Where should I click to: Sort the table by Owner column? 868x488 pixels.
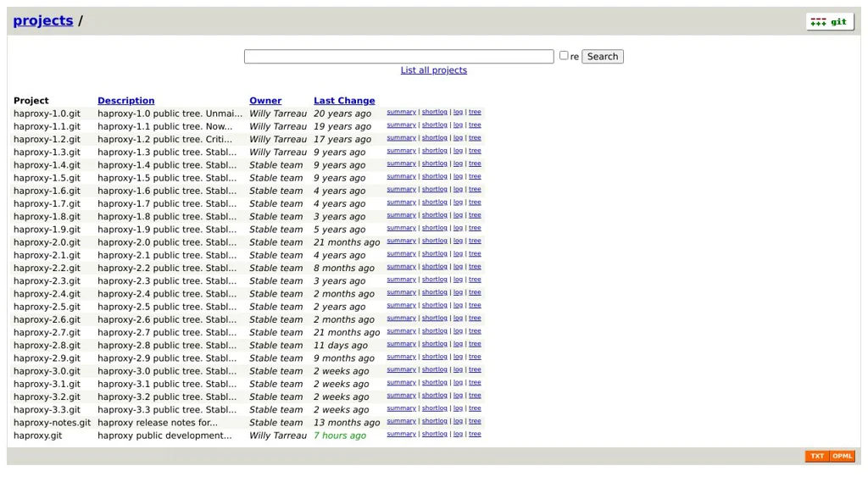click(x=265, y=101)
